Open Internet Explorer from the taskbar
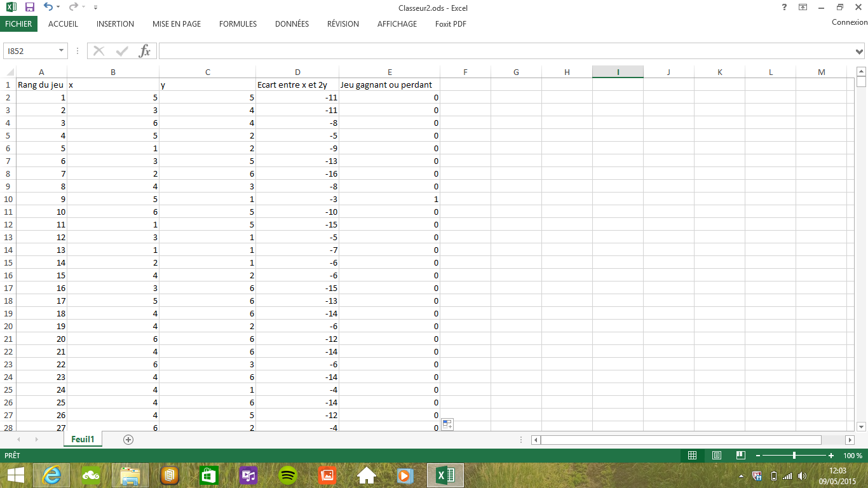Viewport: 868px width, 488px height. coord(51,475)
